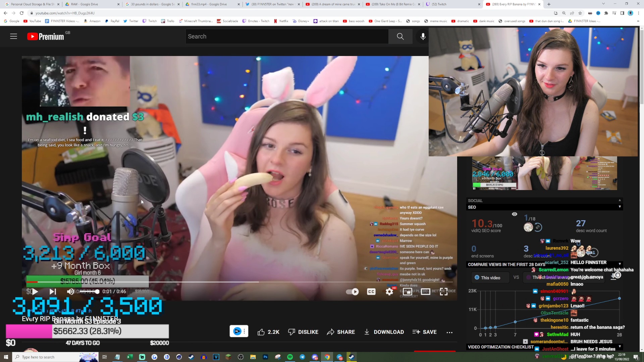Show more bookmarks chevron
The height and width of the screenshot is (362, 644).
pyautogui.click(x=639, y=21)
